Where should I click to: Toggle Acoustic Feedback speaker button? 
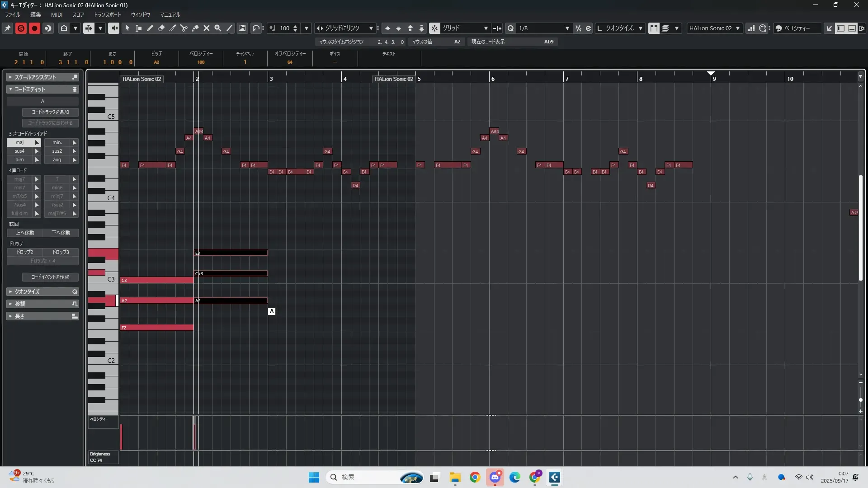[x=113, y=28]
